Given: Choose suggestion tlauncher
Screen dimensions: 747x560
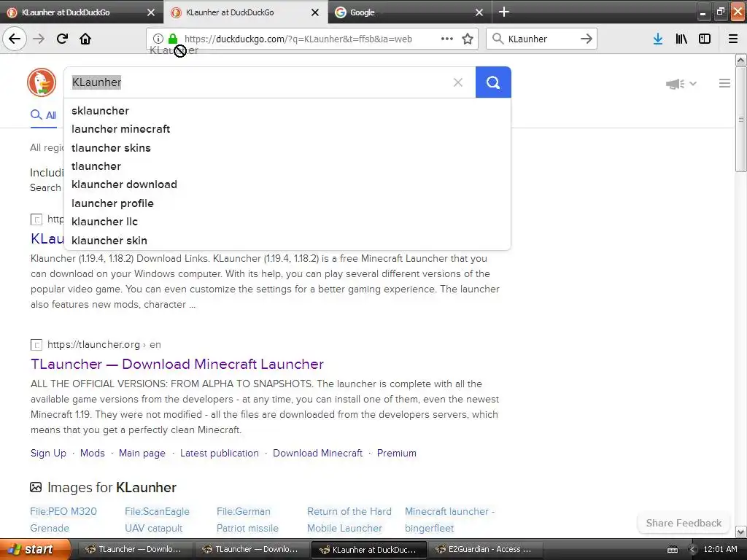Looking at the screenshot, I should pyautogui.click(x=287, y=166).
